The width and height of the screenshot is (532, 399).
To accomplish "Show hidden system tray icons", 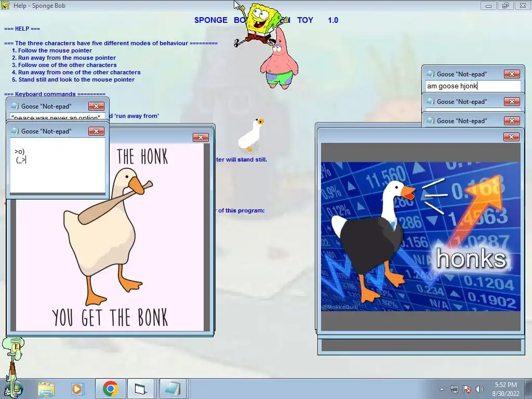I will pos(442,389).
